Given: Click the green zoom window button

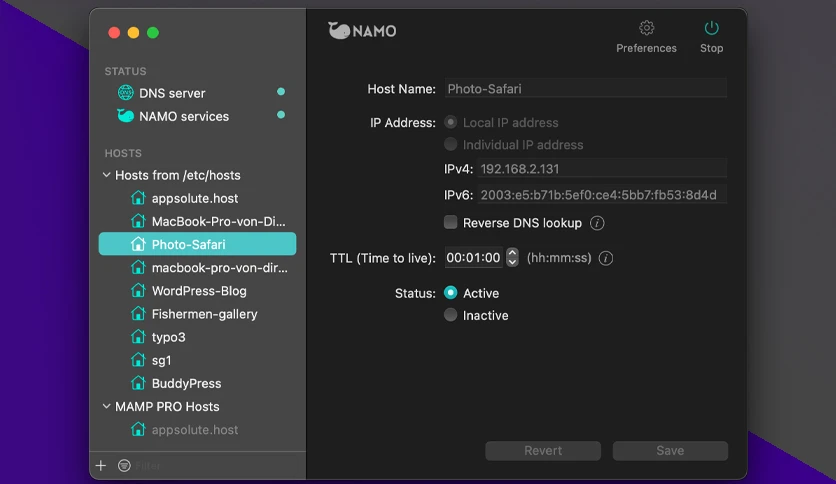Looking at the screenshot, I should [x=153, y=33].
